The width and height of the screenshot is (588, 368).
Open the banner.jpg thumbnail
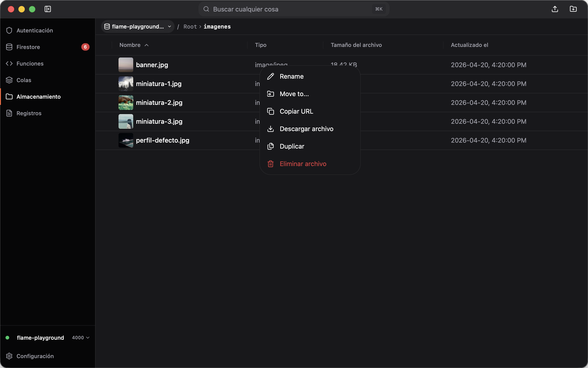[126, 65]
